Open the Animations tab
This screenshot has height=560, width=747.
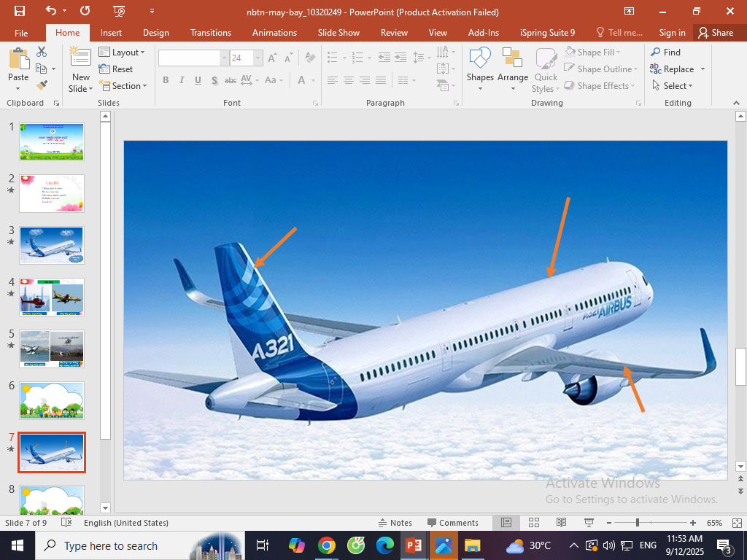274,33
